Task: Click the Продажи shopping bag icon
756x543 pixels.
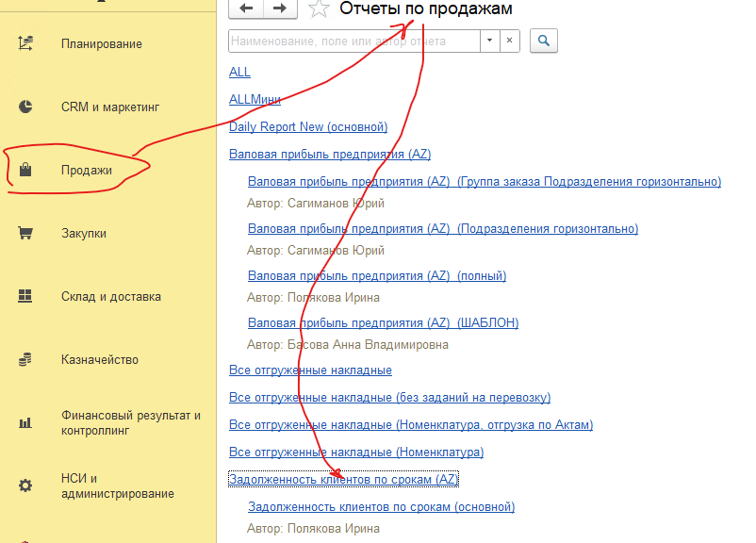Action: tap(25, 171)
